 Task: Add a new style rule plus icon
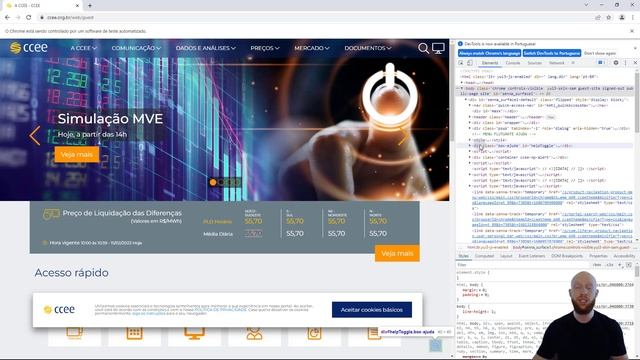point(620,265)
